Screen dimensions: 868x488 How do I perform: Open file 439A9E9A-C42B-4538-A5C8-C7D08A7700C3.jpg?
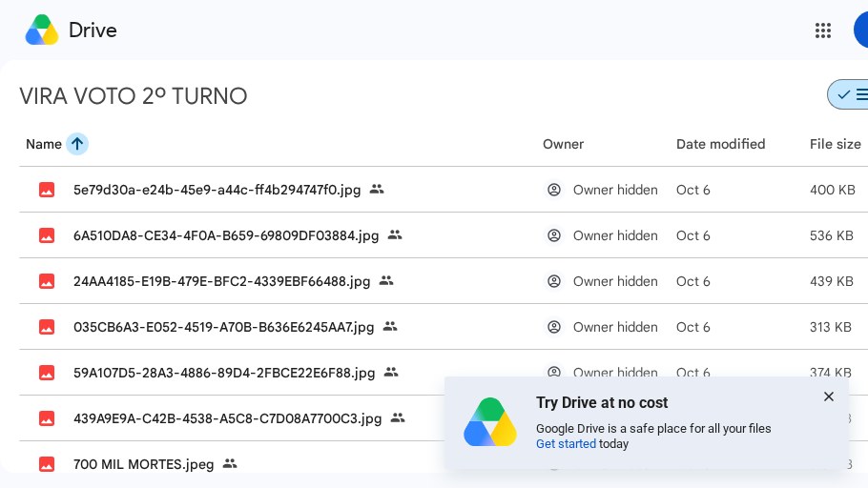pos(228,418)
